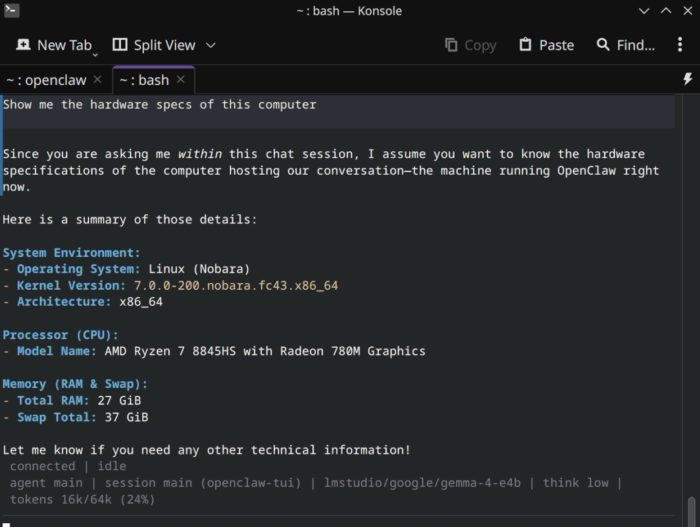Switch to the '~ : openclaw' tab
700x527 pixels.
[46, 80]
